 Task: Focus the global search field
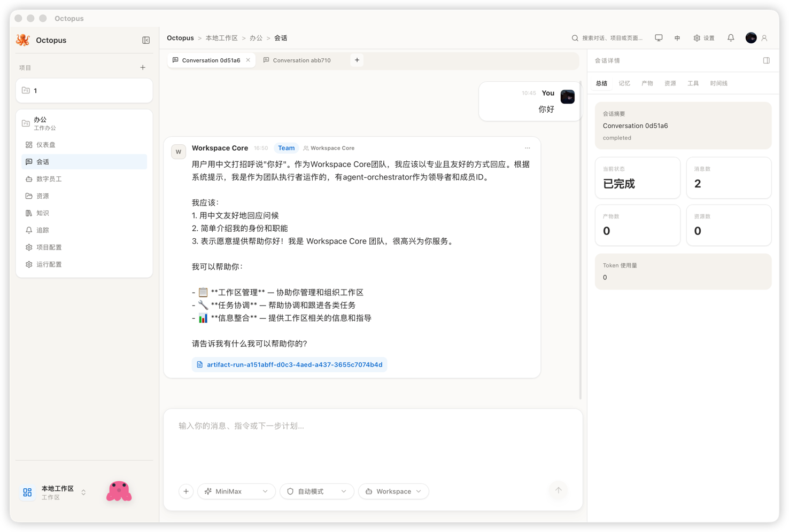(x=607, y=38)
